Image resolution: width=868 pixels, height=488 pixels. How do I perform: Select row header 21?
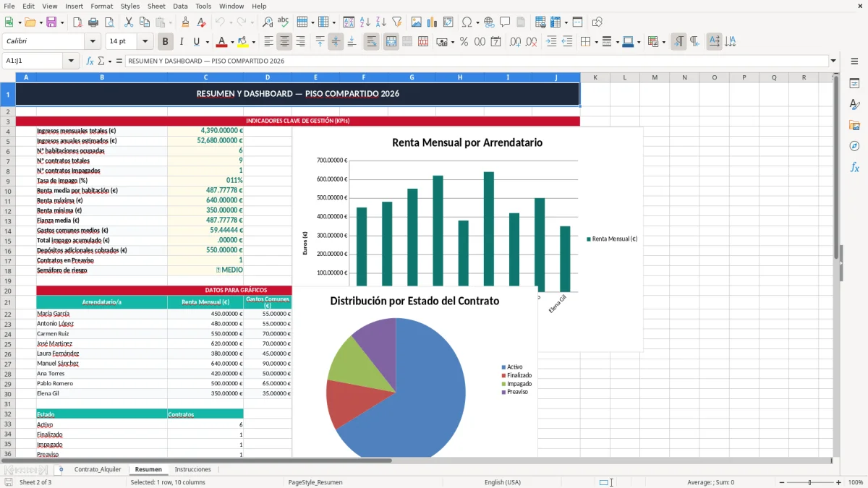tap(8, 302)
